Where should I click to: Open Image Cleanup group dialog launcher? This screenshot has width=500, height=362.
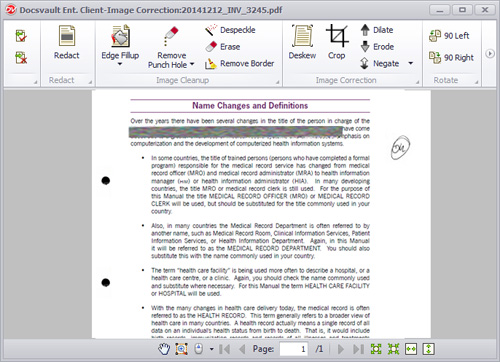click(x=277, y=82)
